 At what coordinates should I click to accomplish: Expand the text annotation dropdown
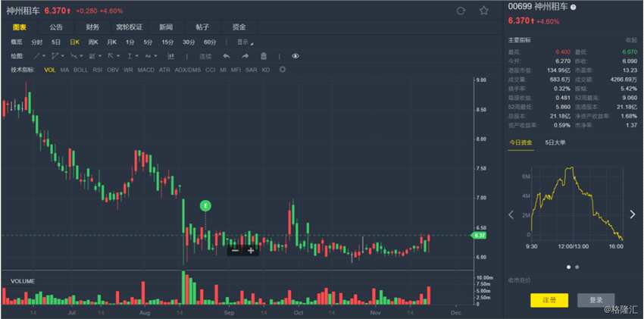tap(155, 56)
